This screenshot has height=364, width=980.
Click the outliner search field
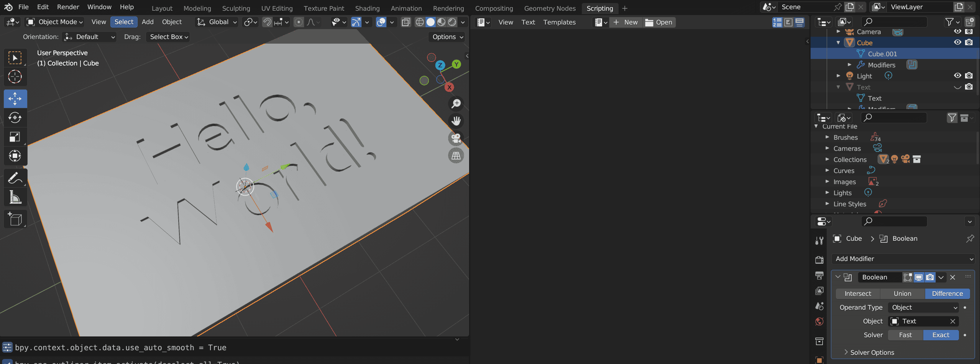click(x=894, y=22)
